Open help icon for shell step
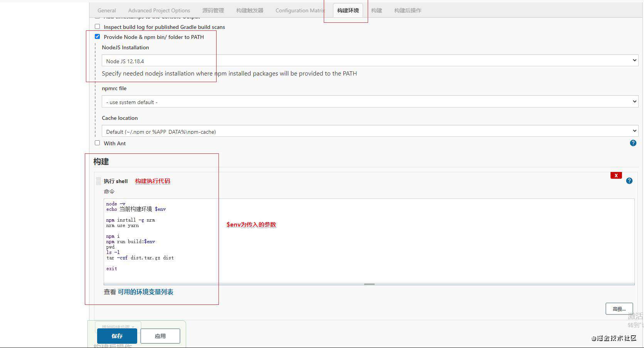Screen dimensions: 644x348 pos(629,181)
